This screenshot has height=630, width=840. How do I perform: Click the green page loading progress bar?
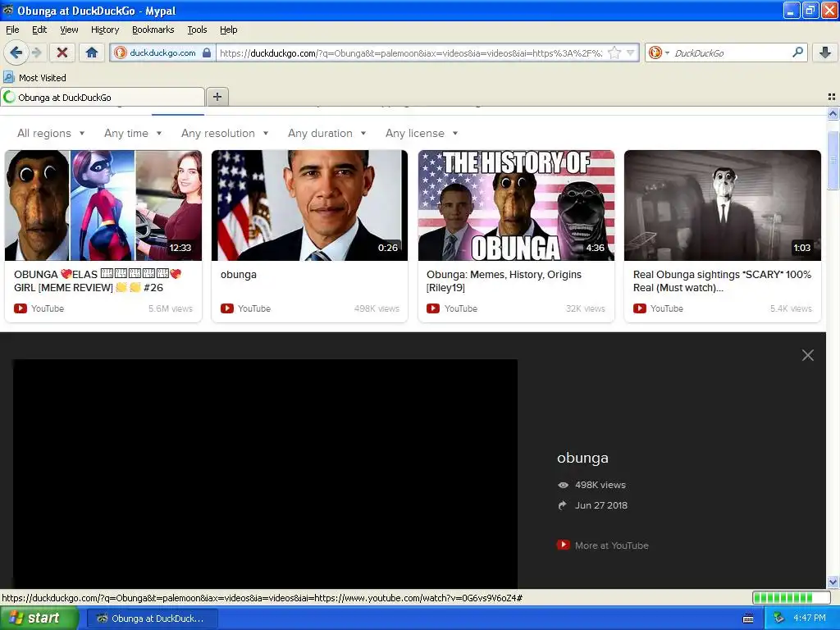point(790,598)
